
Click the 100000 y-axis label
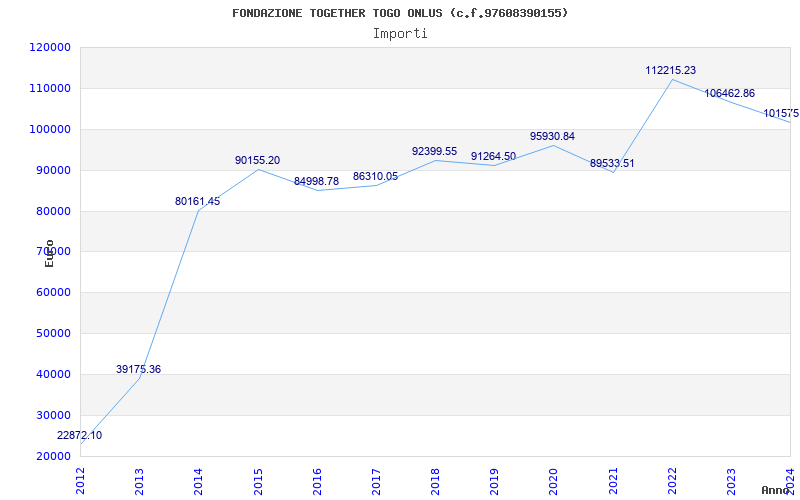(49, 129)
